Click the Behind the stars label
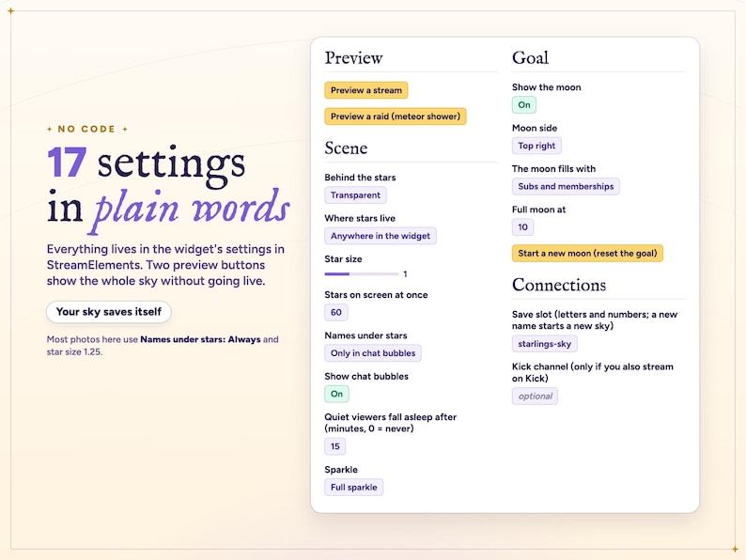The width and height of the screenshot is (746, 560). coord(360,178)
